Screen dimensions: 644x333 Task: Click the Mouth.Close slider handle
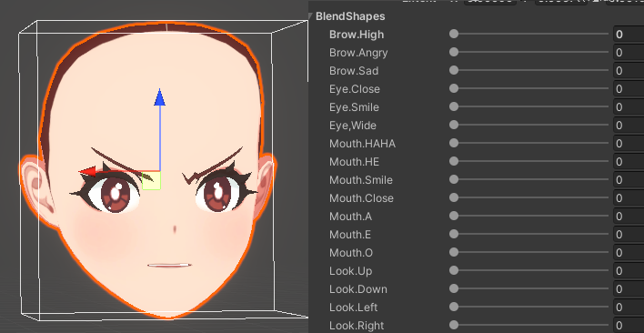[454, 197]
